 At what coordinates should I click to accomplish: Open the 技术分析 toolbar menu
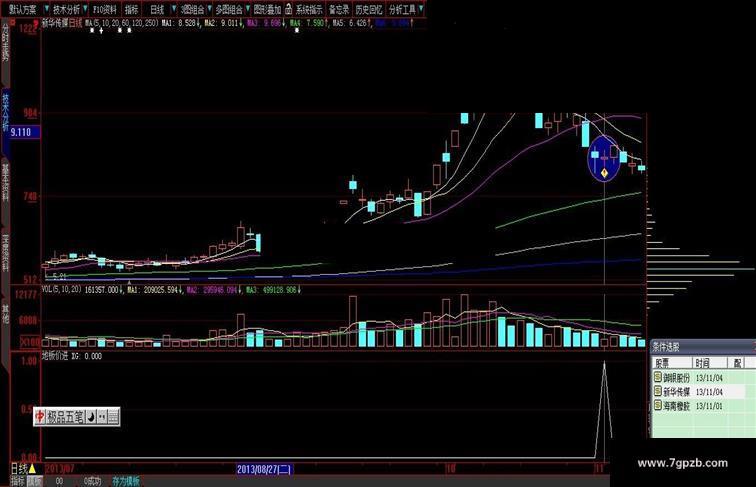pyautogui.click(x=67, y=9)
